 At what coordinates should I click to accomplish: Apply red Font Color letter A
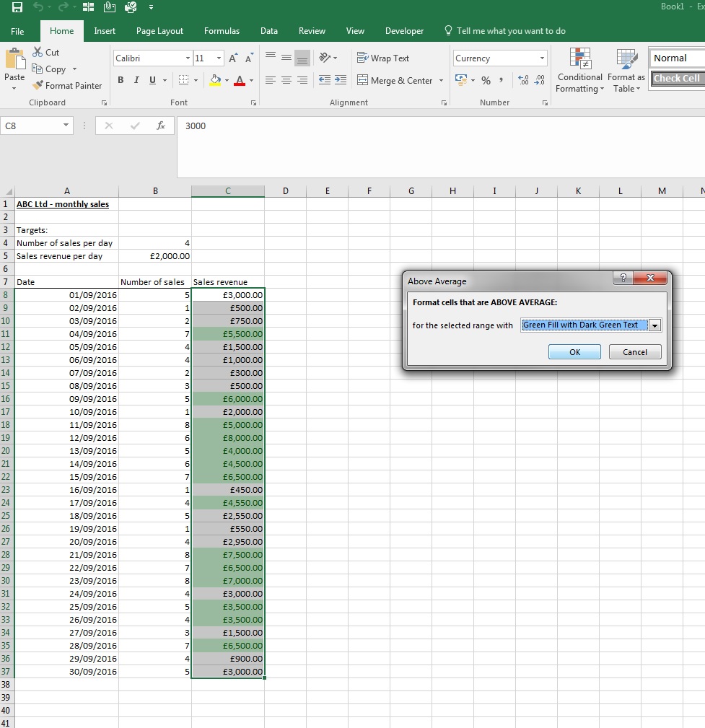click(240, 80)
